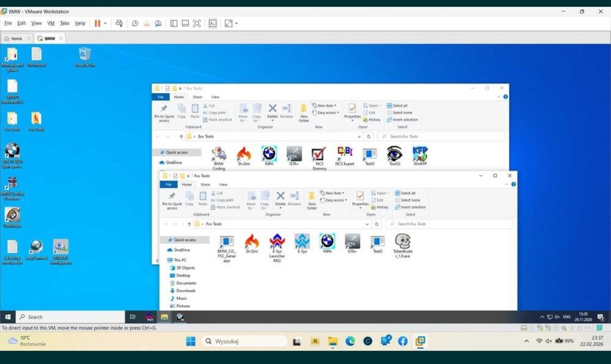Click Delete in Fxx Tools ribbon

[280, 198]
